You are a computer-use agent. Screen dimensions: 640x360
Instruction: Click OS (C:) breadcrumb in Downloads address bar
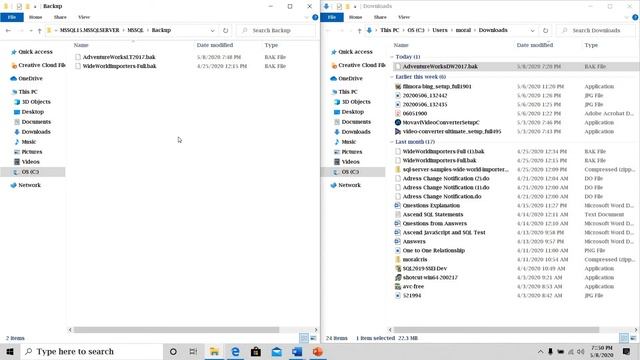pos(416,31)
